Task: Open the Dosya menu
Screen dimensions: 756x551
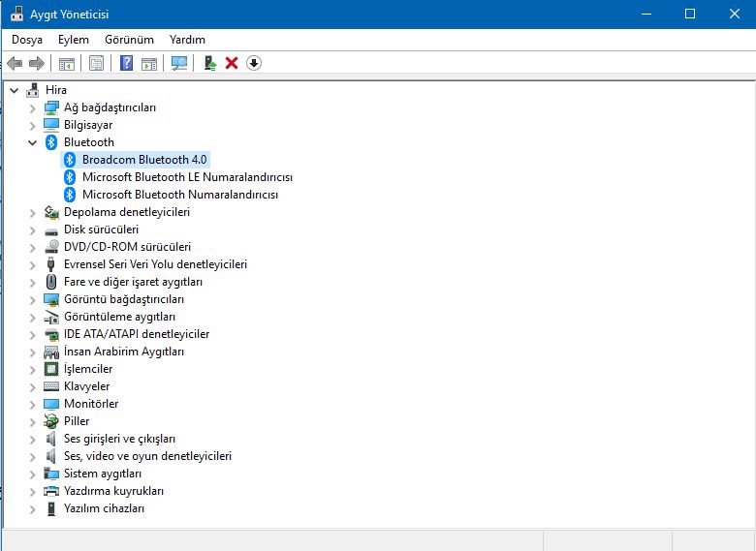Action: coord(27,40)
